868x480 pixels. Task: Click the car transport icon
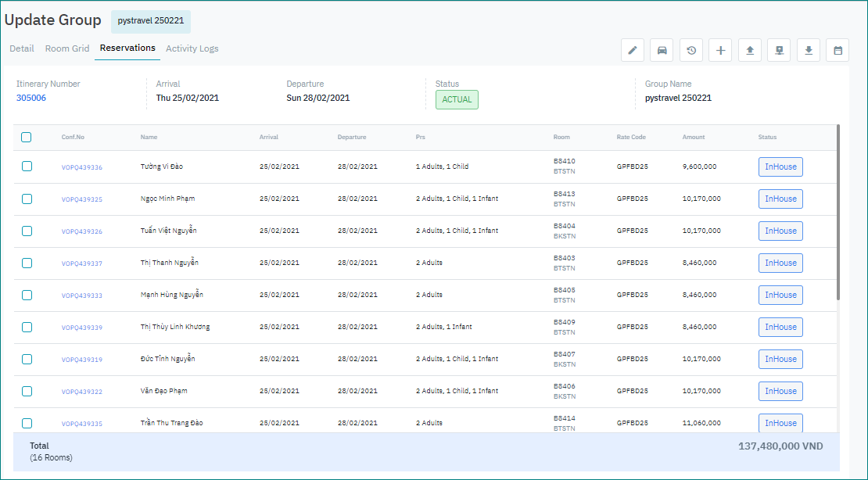pyautogui.click(x=662, y=50)
